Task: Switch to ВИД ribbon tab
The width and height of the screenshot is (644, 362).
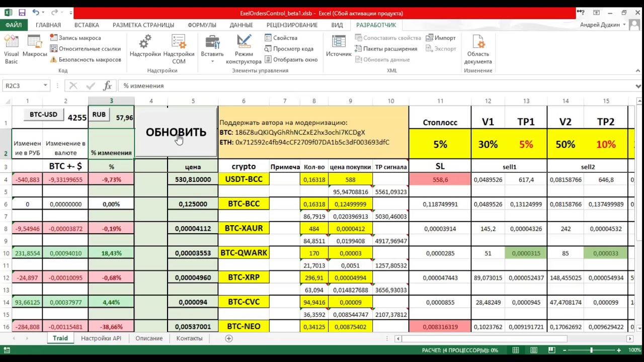Action: pos(337,25)
